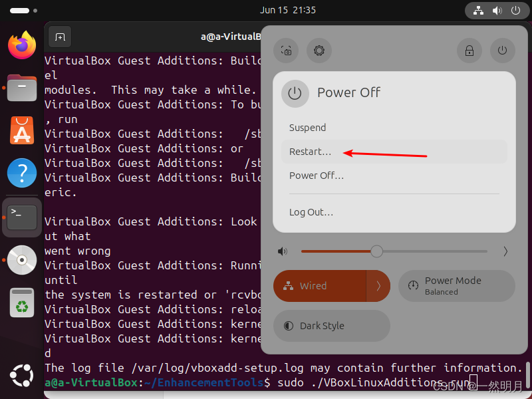Lock the screen with padlock icon
Screen dimensions: 532x399
tap(469, 51)
